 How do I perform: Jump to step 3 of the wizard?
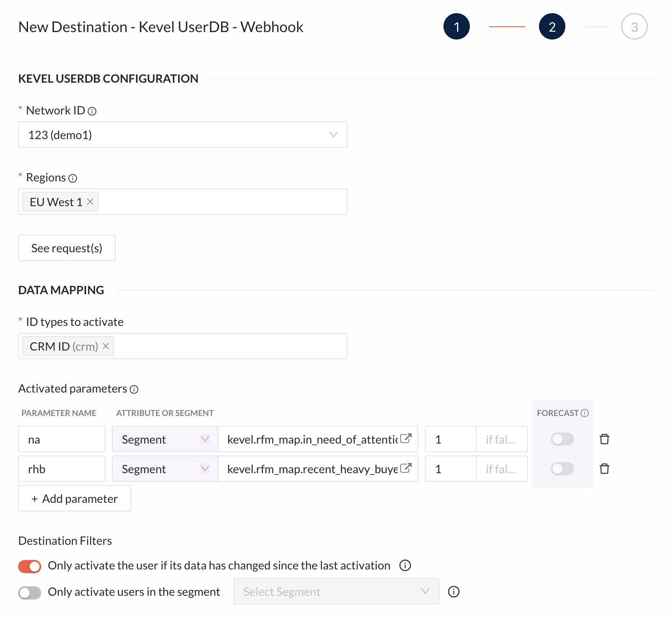635,27
